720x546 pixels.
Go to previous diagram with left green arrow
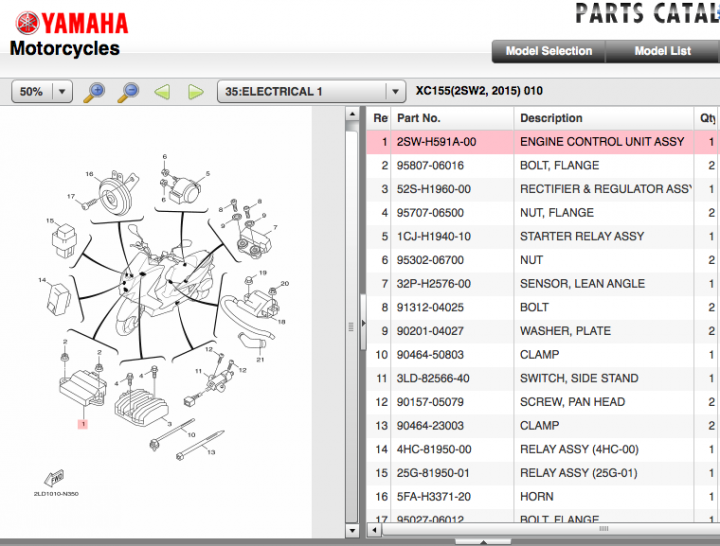pos(162,92)
